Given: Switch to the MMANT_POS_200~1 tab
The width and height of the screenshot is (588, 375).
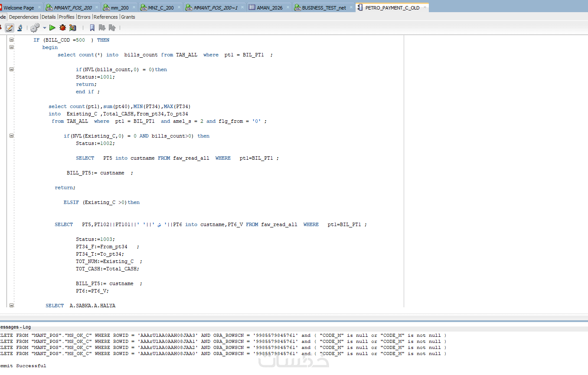Looking at the screenshot, I should click(x=216, y=8).
